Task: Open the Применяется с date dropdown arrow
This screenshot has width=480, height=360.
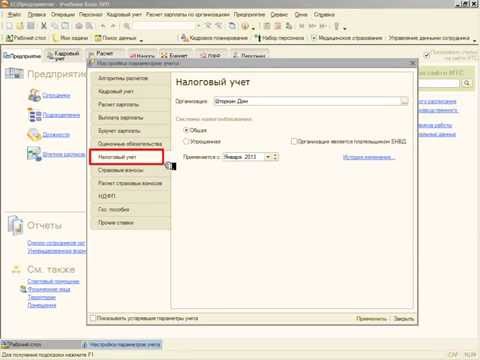Action: coord(268,157)
